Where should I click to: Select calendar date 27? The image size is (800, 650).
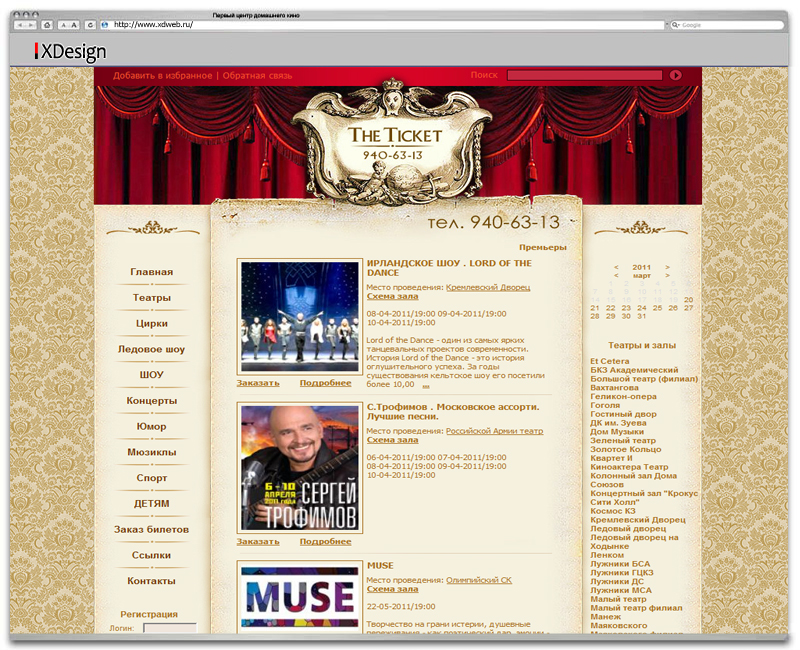689,308
